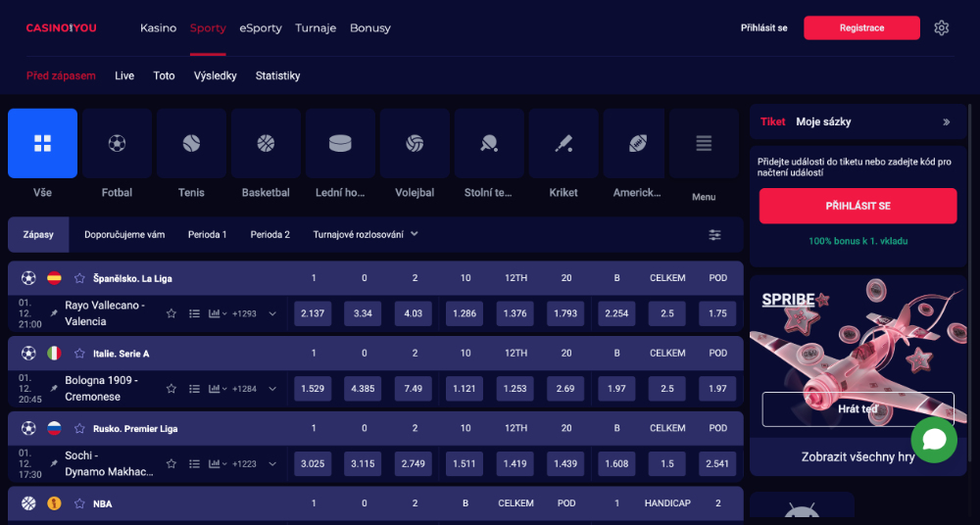The height and width of the screenshot is (525, 980).
Task: Pick the ice hockey puck icon
Action: tap(340, 144)
